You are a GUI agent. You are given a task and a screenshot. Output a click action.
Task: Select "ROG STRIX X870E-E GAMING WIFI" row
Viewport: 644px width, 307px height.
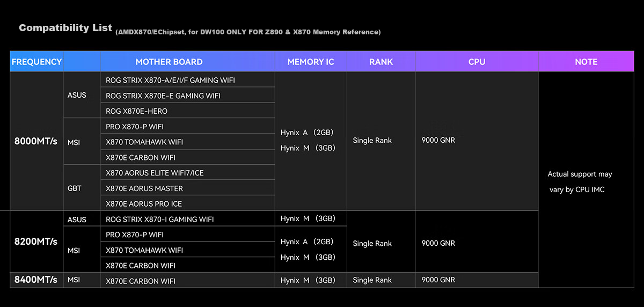click(x=188, y=96)
